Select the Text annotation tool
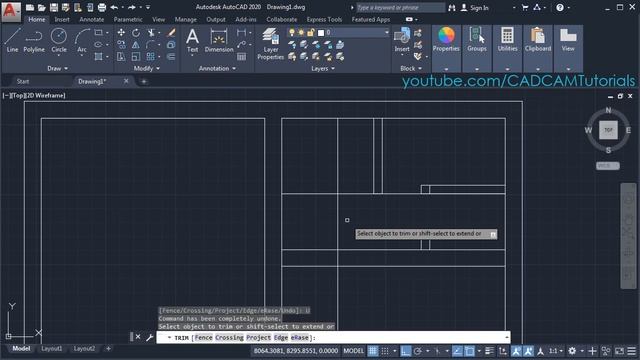 coord(192,40)
